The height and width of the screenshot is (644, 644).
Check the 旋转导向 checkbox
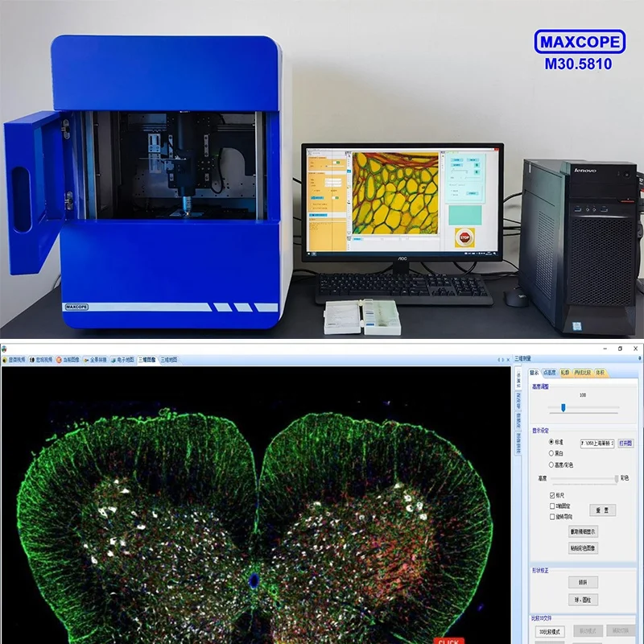coord(551,517)
